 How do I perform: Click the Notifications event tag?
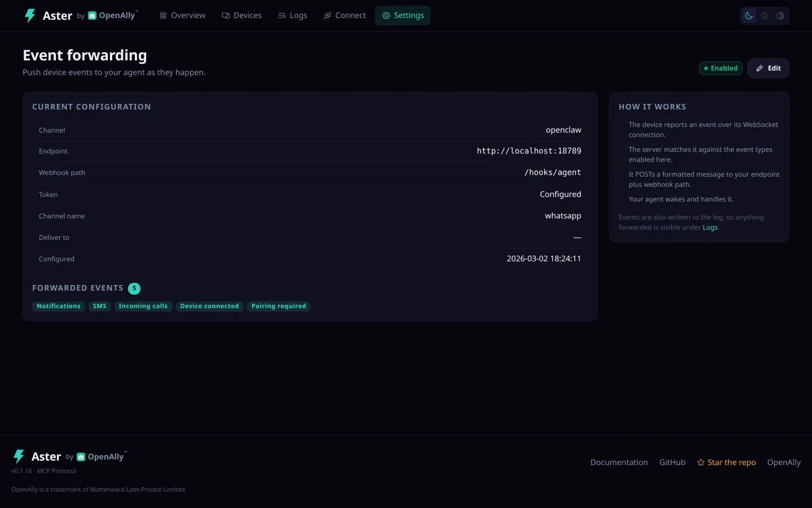click(59, 306)
